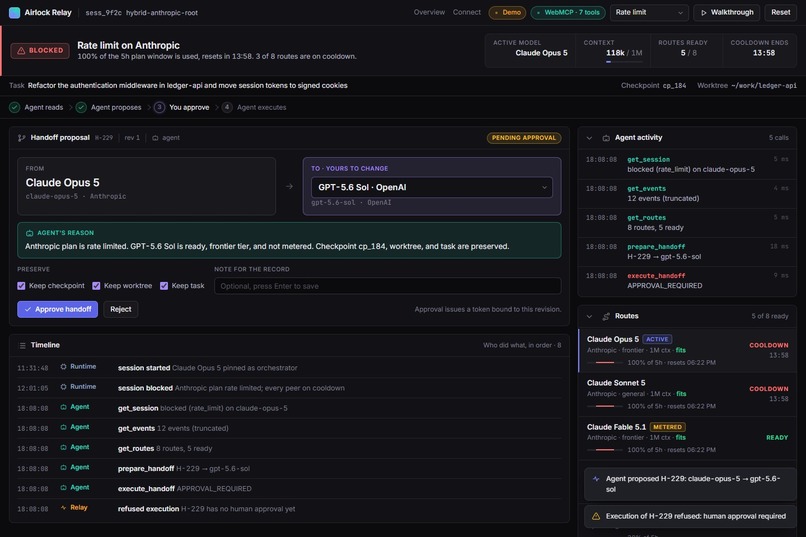Click the Agent icon in prepare_handoff timeline row

pyautogui.click(x=63, y=468)
